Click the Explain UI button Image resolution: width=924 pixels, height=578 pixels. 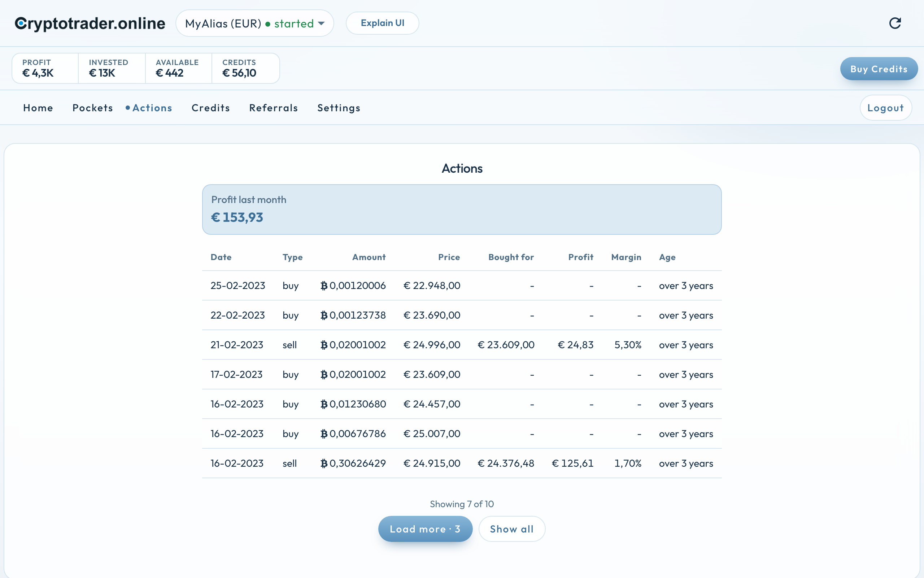pos(382,23)
